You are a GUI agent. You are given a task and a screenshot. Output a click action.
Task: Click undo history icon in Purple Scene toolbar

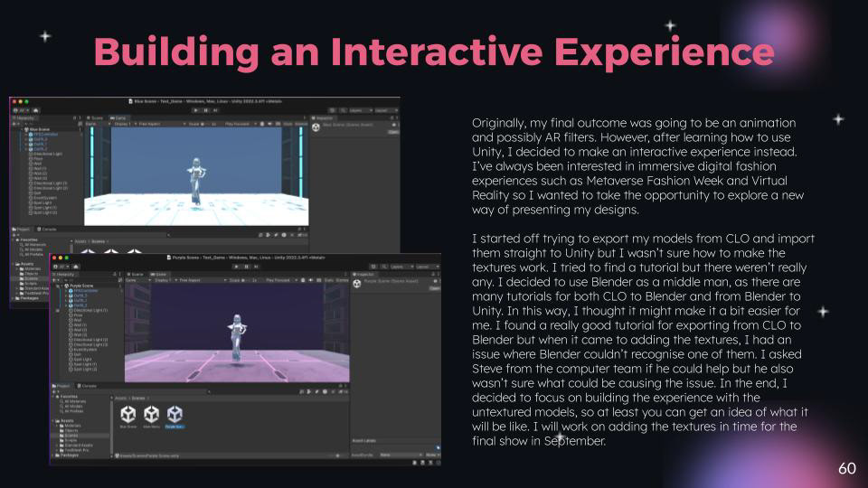(x=373, y=267)
